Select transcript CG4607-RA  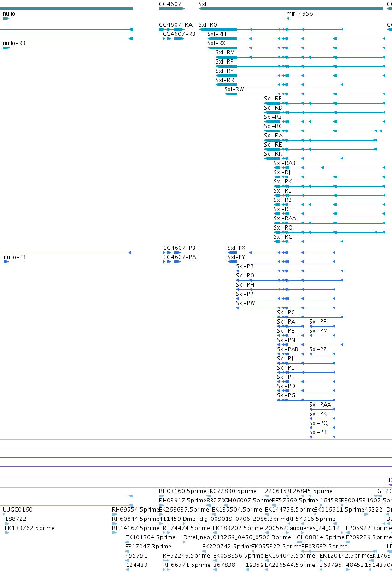176,24
